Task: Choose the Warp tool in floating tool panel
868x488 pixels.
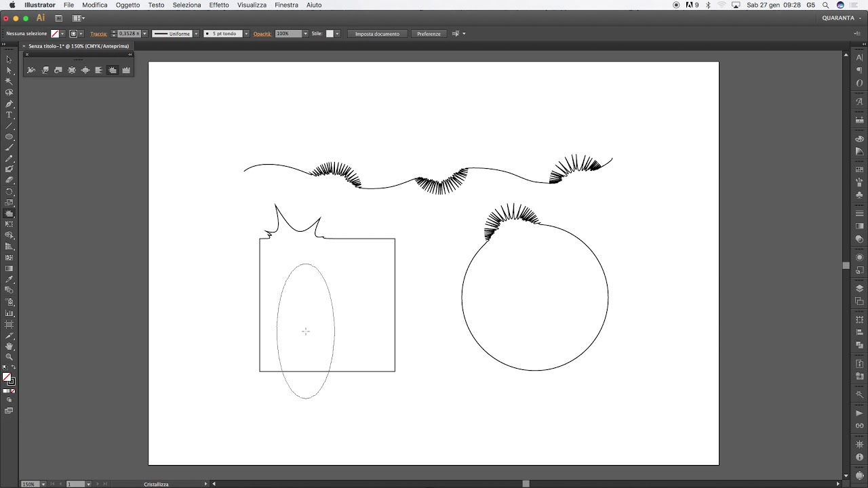Action: [x=45, y=70]
